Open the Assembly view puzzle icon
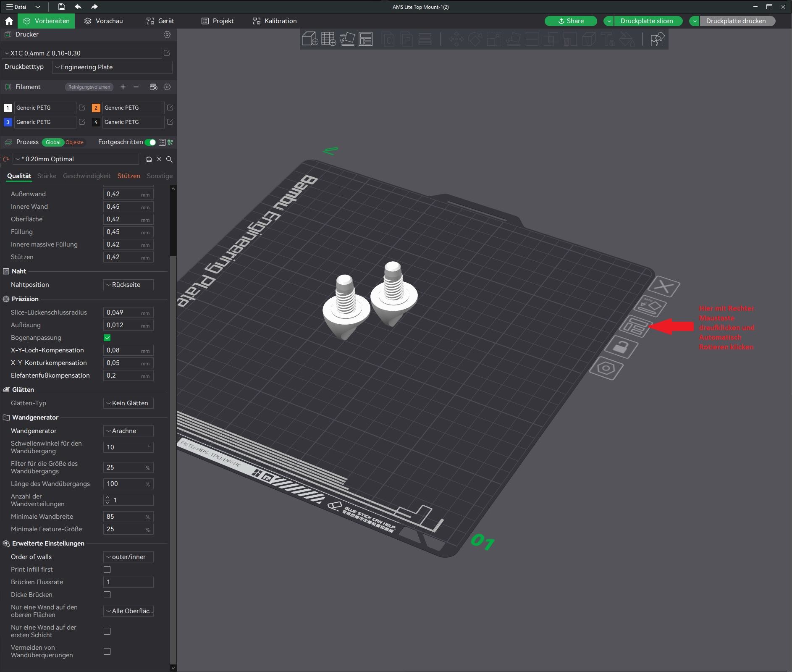 pyautogui.click(x=657, y=39)
